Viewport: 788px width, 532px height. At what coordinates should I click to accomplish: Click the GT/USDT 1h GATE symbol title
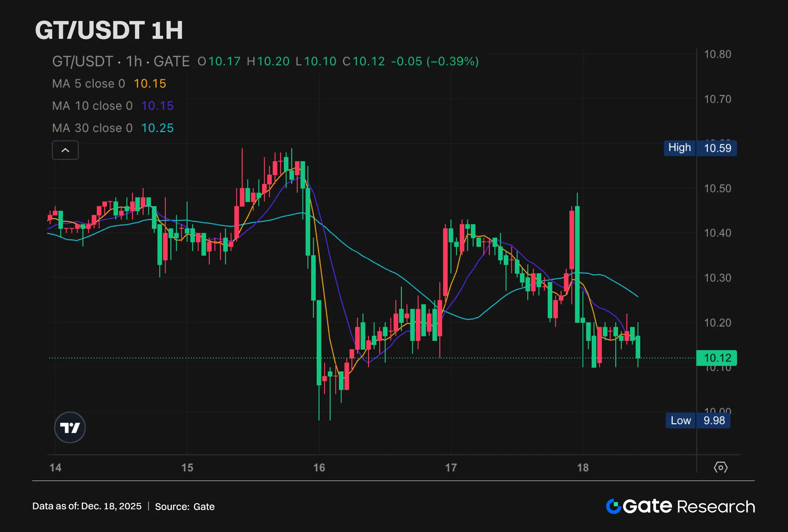pos(121,62)
